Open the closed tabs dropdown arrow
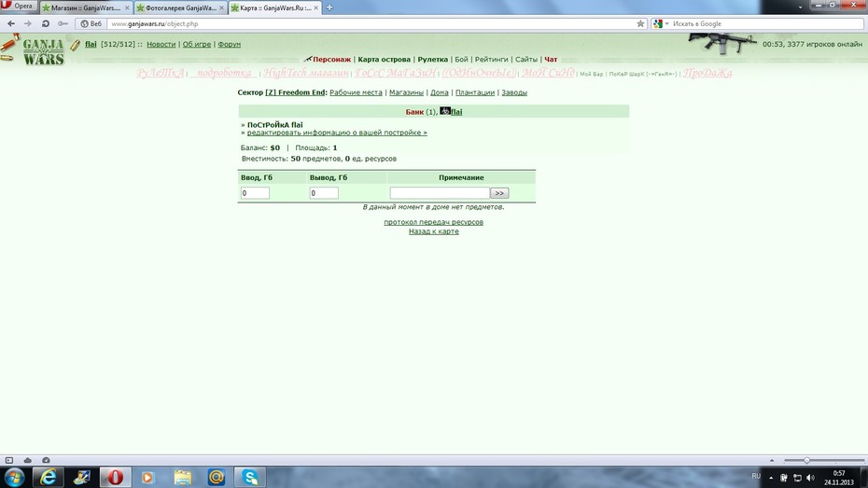Image resolution: width=868 pixels, height=488 pixels. [x=800, y=7]
